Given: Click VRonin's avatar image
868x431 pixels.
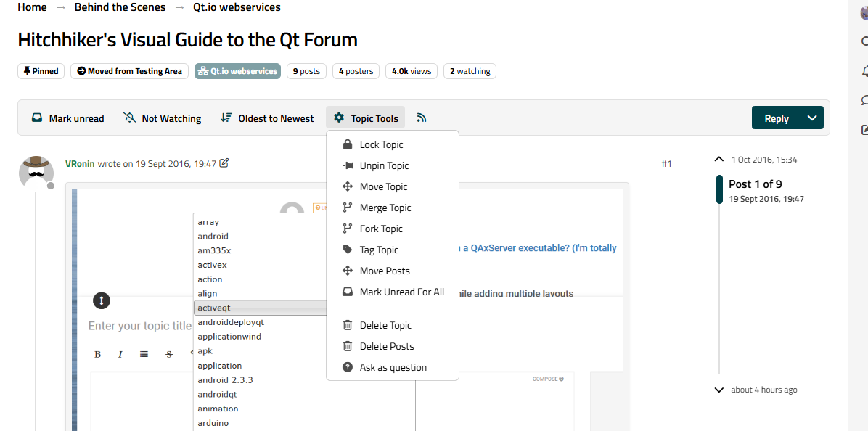Looking at the screenshot, I should coord(36,173).
